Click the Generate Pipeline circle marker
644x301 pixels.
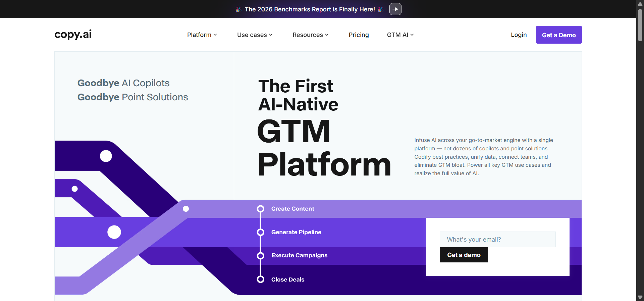(x=261, y=232)
